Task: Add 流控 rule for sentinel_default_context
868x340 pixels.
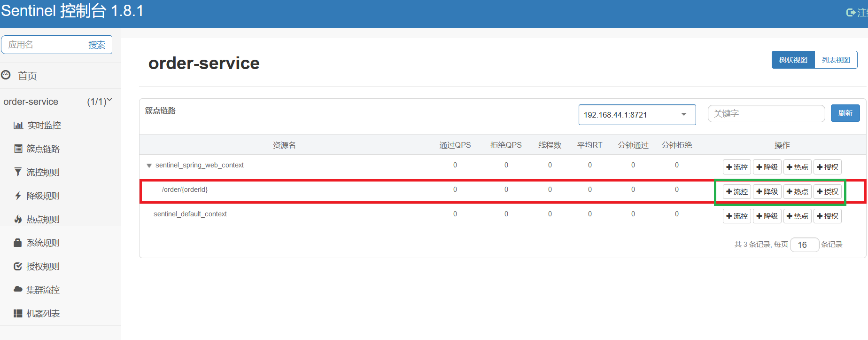Action: click(x=737, y=216)
